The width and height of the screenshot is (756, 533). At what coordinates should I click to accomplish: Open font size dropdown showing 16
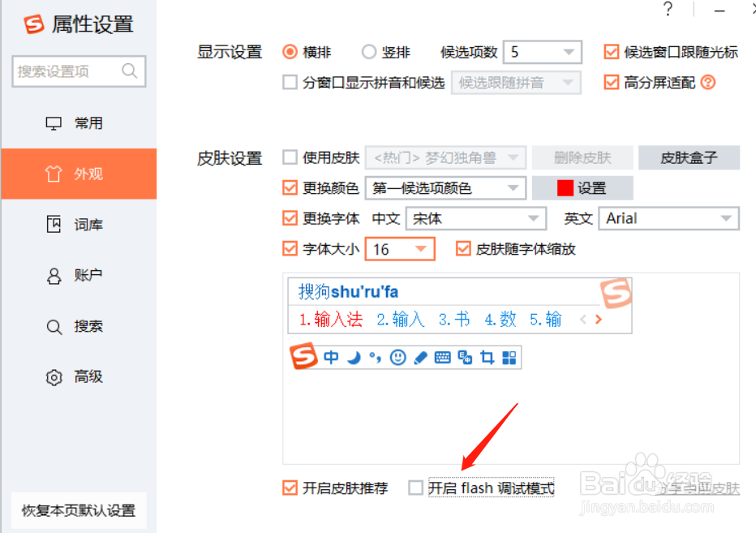pos(400,249)
